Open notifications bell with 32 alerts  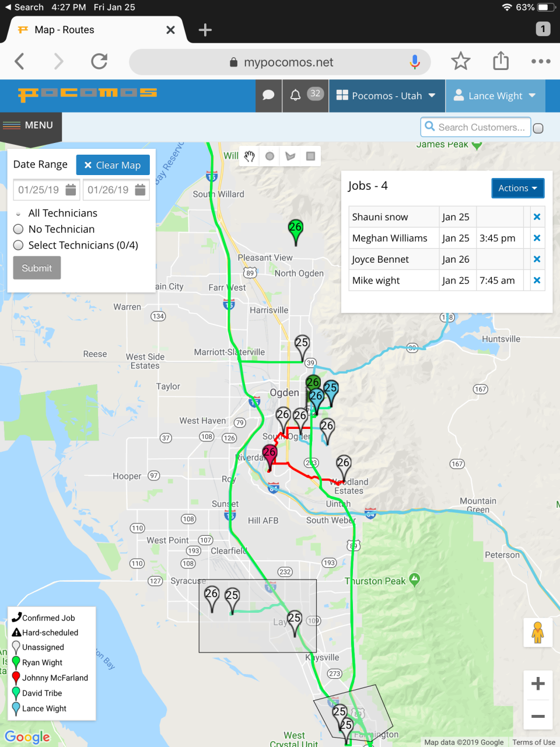pyautogui.click(x=306, y=95)
